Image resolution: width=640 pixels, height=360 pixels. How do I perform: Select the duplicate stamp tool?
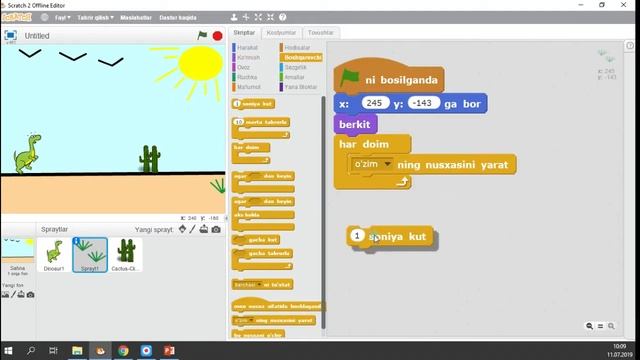234,17
